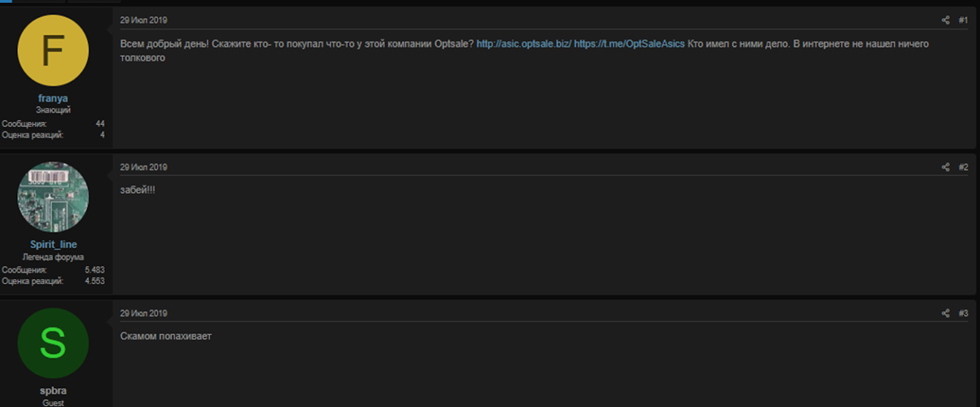The width and height of the screenshot is (980, 407).
Task: Share post #3 via share icon
Action: 945,313
